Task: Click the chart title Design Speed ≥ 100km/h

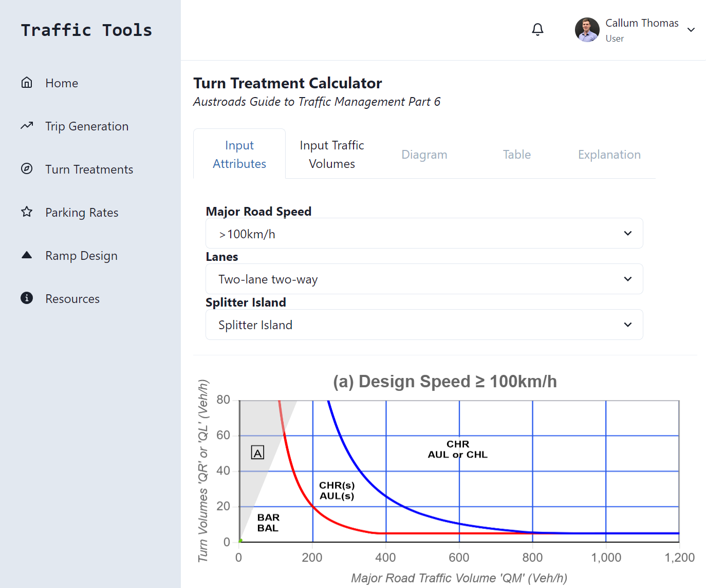Action: point(445,382)
